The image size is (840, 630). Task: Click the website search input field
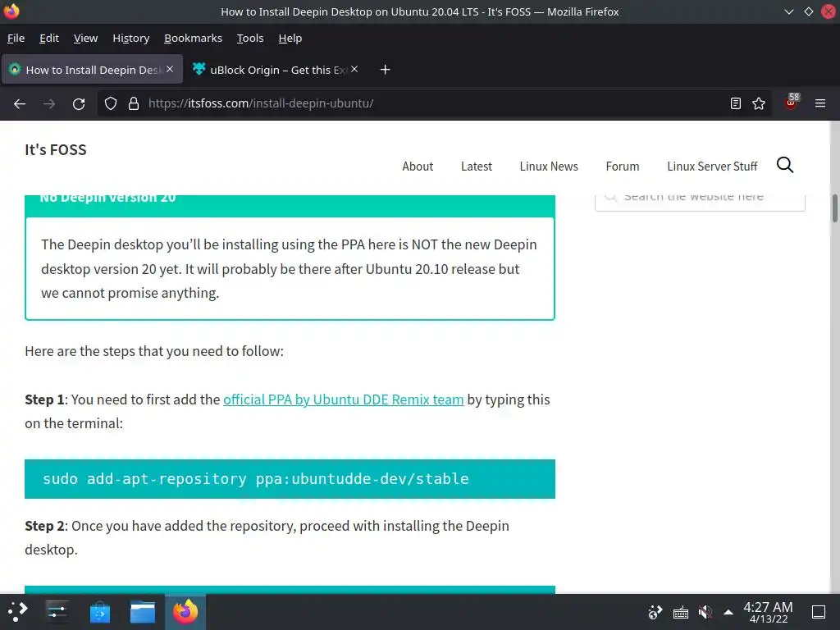[x=700, y=202]
